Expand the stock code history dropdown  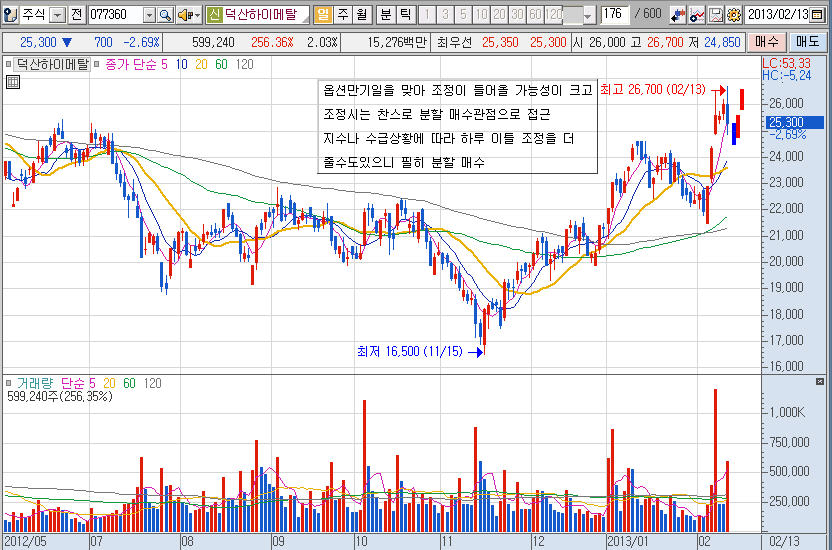150,15
